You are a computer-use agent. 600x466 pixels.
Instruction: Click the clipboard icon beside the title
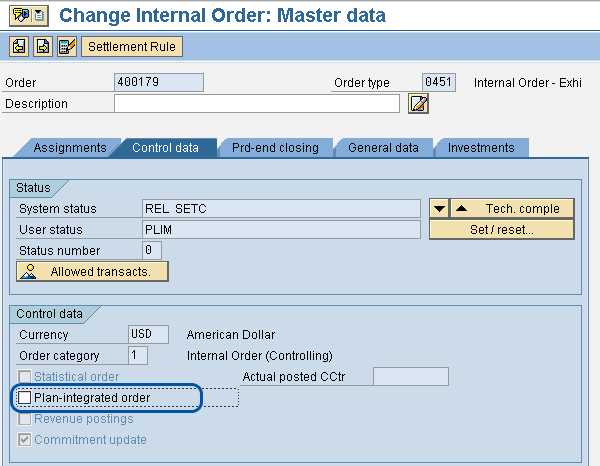point(38,15)
